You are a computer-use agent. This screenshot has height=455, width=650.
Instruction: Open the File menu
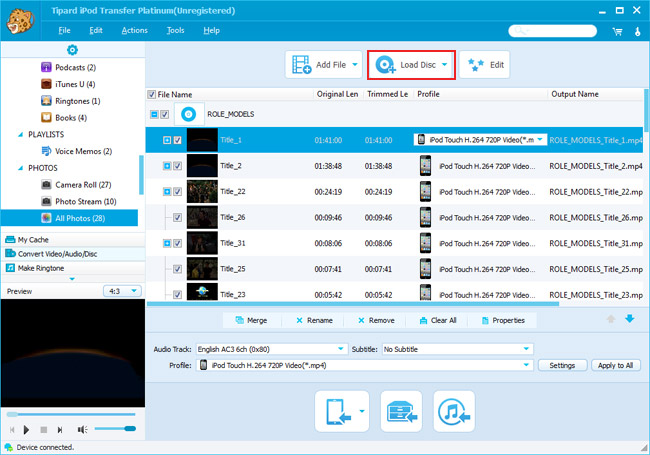[64, 30]
